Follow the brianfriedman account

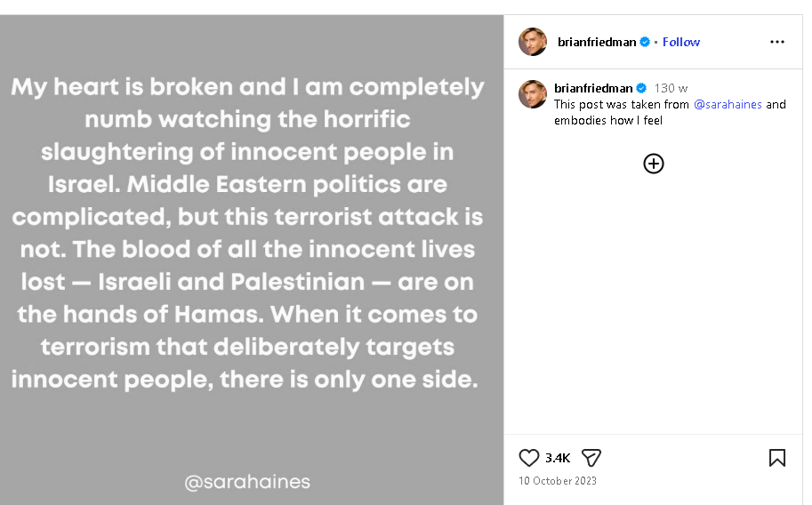tap(681, 42)
